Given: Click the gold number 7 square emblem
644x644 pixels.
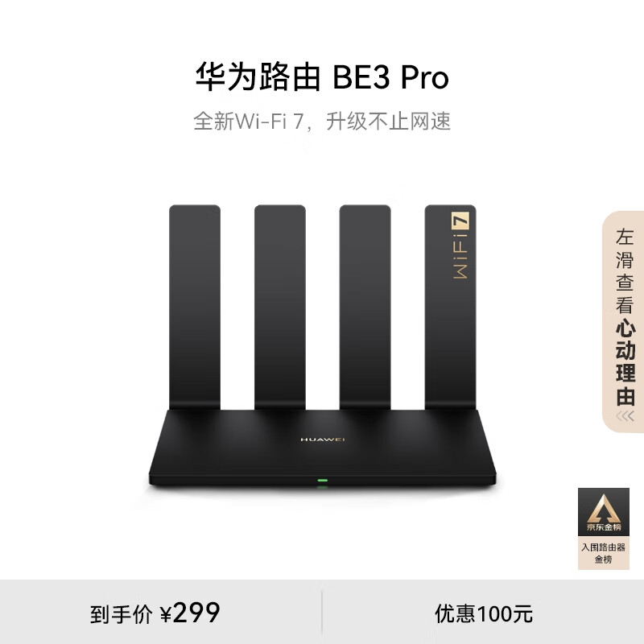Looking at the screenshot, I should coord(460,221).
